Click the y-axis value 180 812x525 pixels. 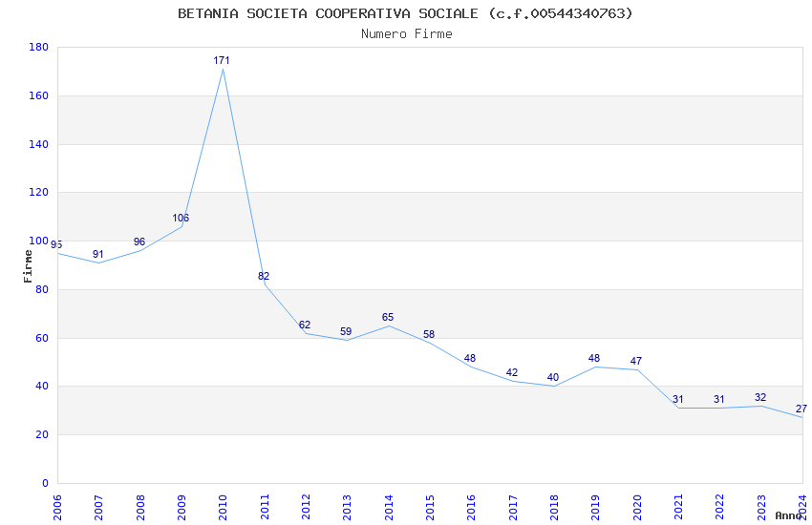39,47
